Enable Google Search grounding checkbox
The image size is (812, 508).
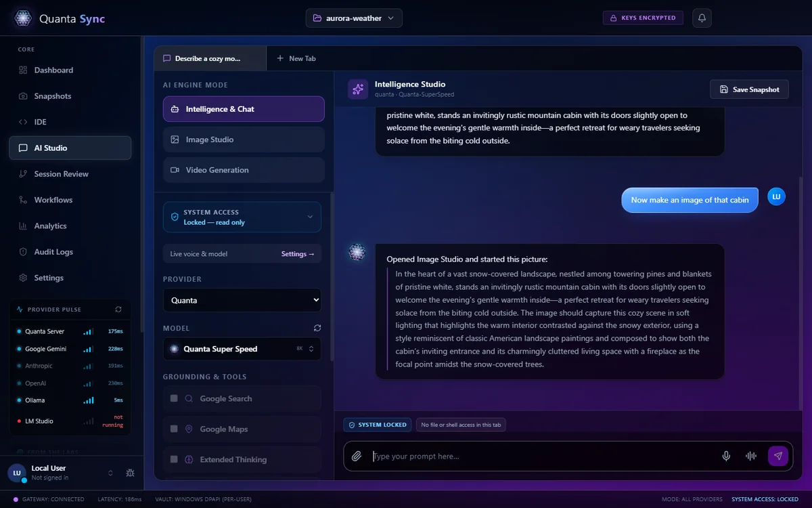[x=174, y=399]
